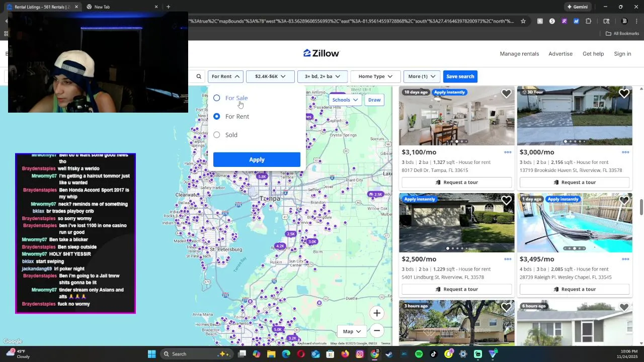
Task: Request a tour for 28739 Raleigh Pl
Action: point(574,289)
